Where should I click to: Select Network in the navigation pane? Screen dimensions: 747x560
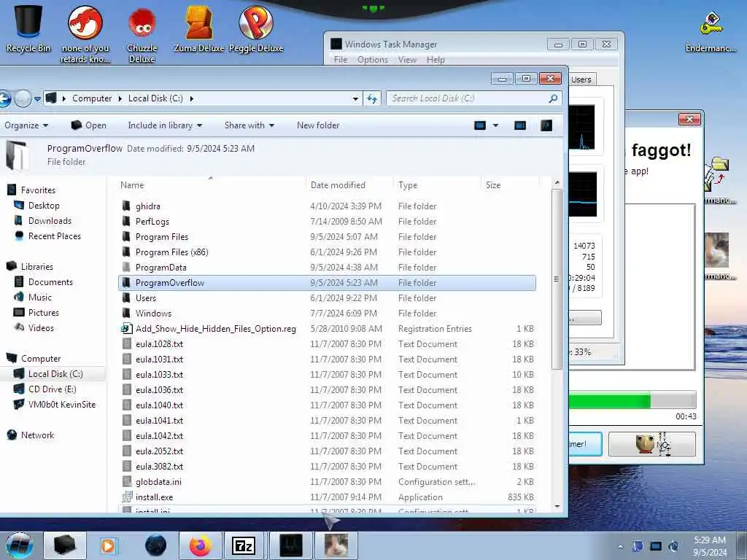pyautogui.click(x=37, y=435)
